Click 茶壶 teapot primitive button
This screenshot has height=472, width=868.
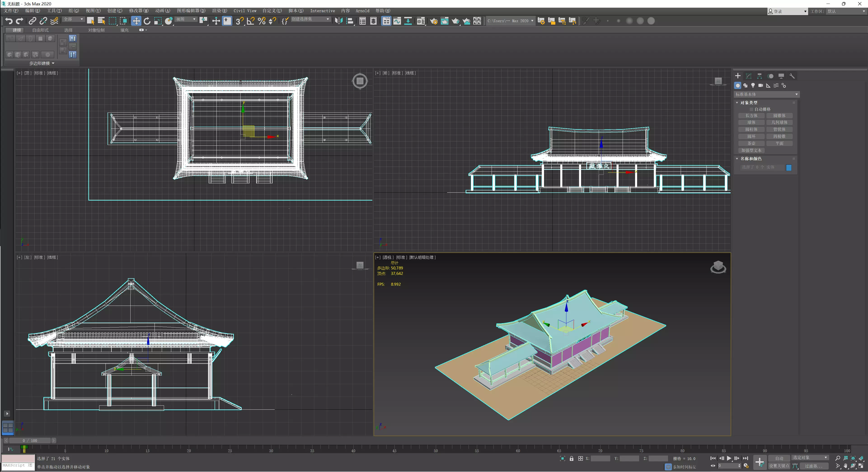coord(751,144)
